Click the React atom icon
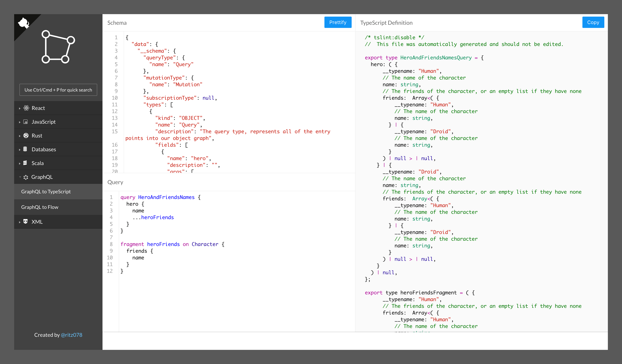The image size is (622, 364). [26, 108]
